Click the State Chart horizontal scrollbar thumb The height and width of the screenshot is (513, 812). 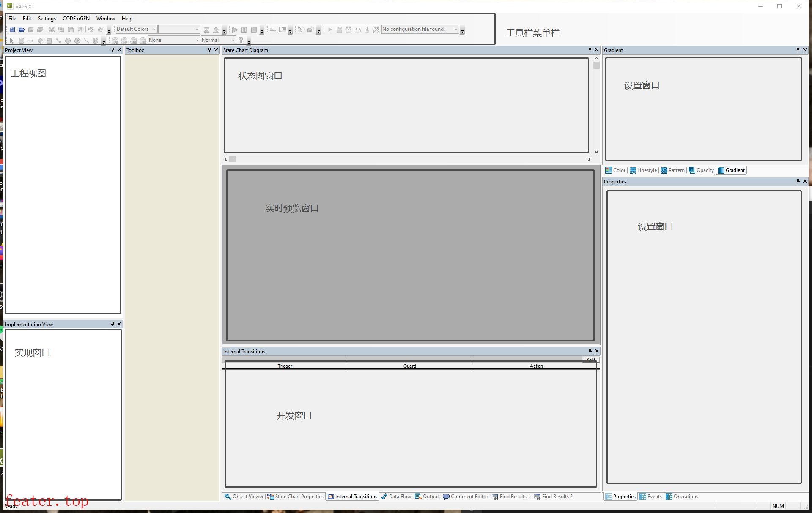[233, 159]
